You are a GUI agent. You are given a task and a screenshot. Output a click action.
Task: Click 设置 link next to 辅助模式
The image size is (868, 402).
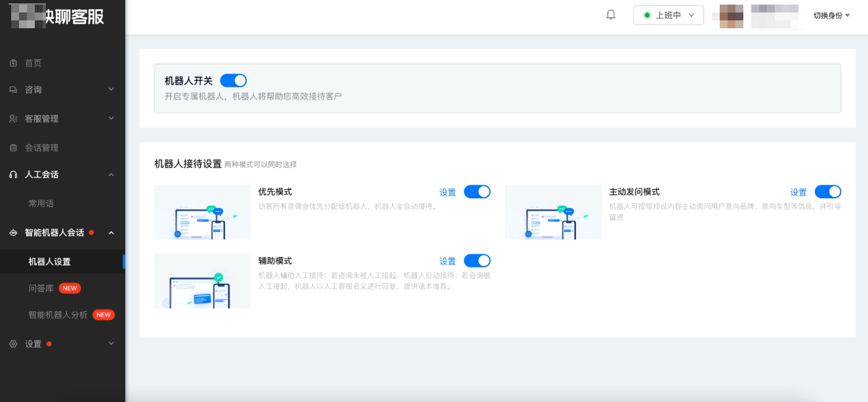click(x=447, y=261)
